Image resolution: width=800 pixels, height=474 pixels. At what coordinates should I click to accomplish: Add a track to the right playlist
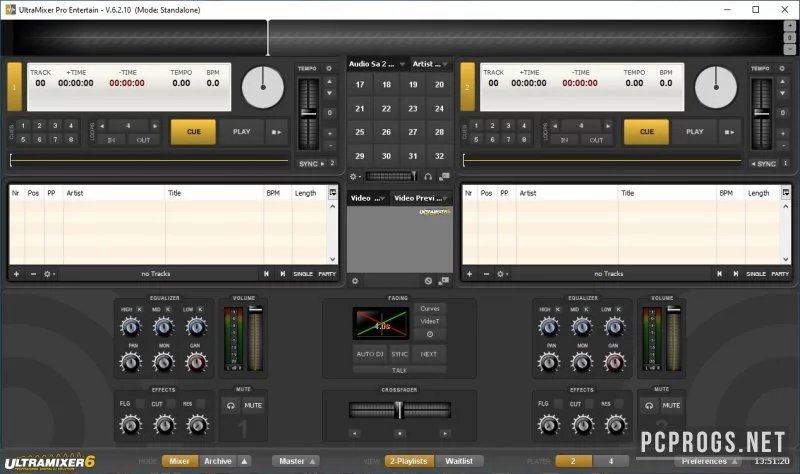tap(469, 274)
